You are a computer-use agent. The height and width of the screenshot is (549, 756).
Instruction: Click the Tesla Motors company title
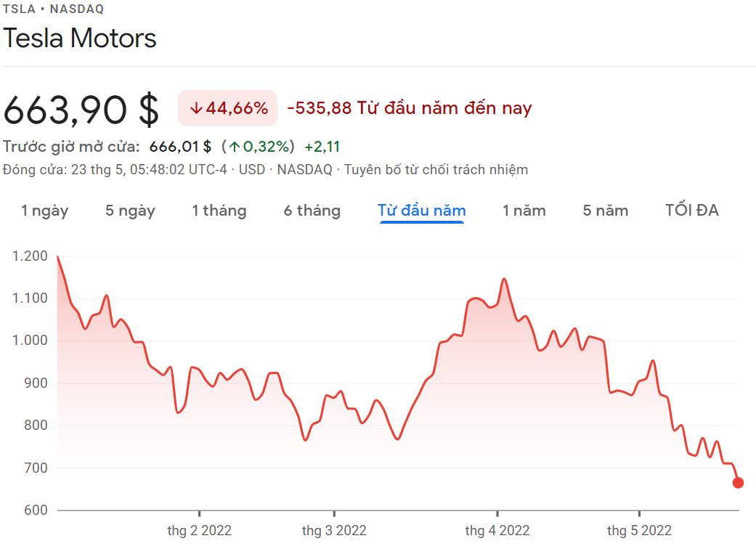80,38
